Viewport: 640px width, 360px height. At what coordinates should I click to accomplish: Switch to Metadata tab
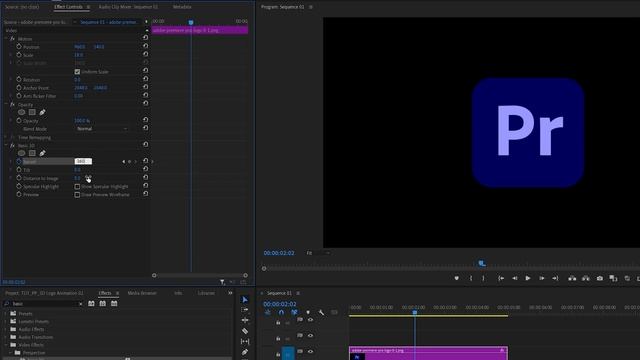[182, 7]
